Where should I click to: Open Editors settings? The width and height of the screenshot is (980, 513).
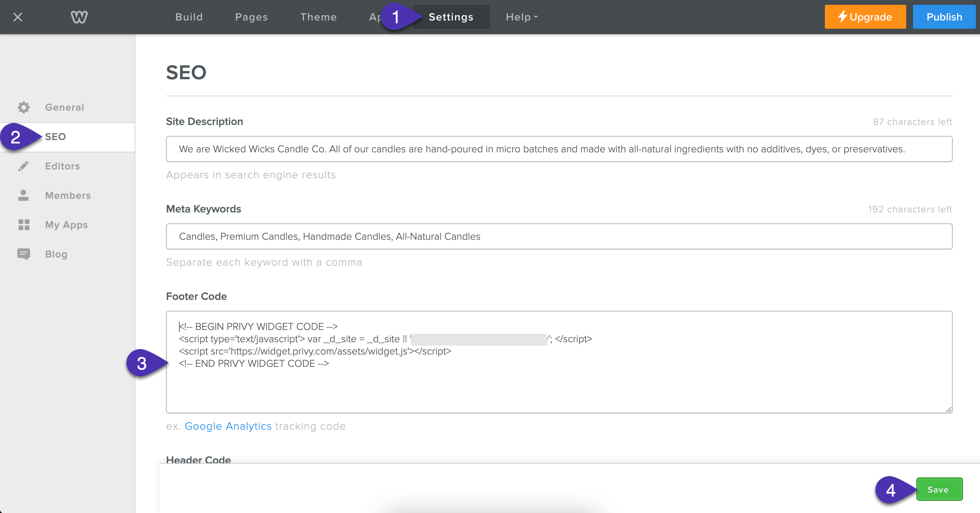63,166
